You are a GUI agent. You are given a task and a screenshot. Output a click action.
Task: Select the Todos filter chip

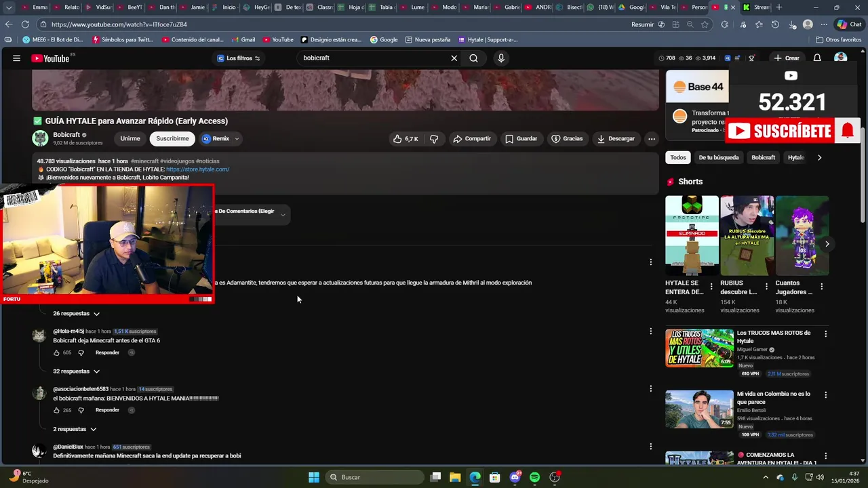(678, 157)
